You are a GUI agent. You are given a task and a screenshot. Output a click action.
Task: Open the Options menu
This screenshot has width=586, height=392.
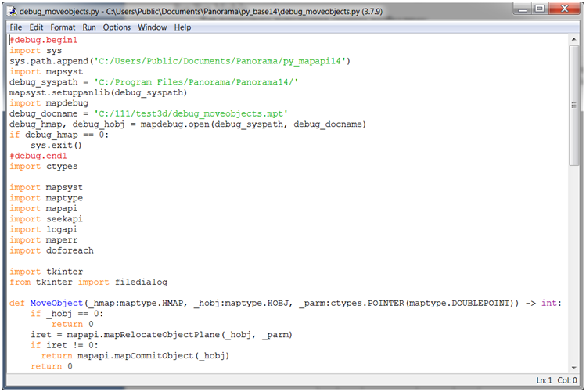(117, 27)
